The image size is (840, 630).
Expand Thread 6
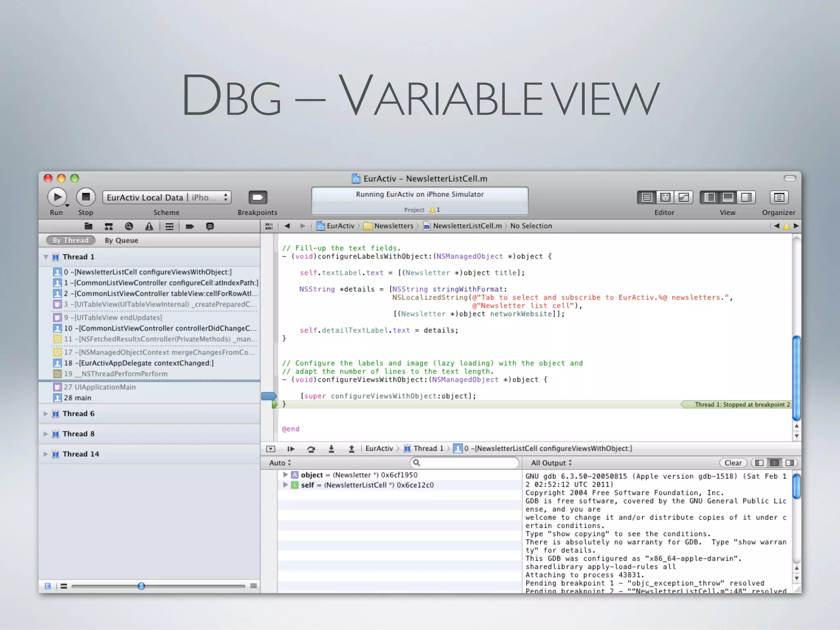point(46,413)
